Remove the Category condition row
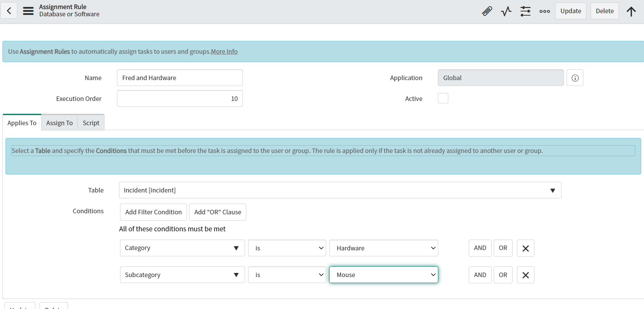This screenshot has width=644, height=309. [526, 248]
